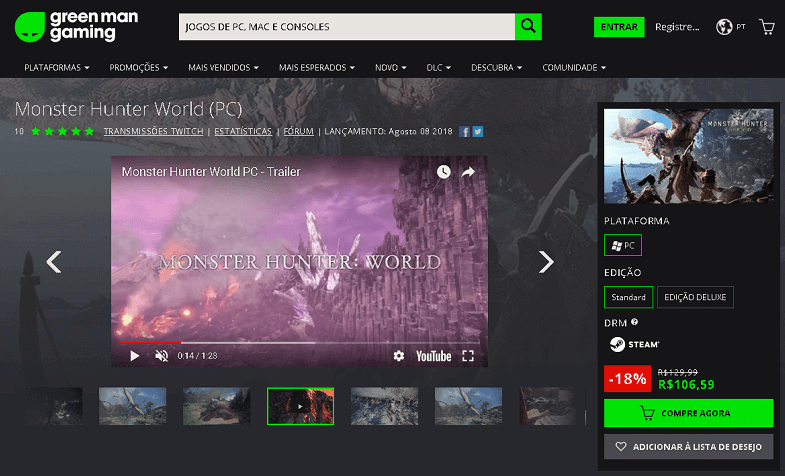Unmute the trailer audio

161,356
